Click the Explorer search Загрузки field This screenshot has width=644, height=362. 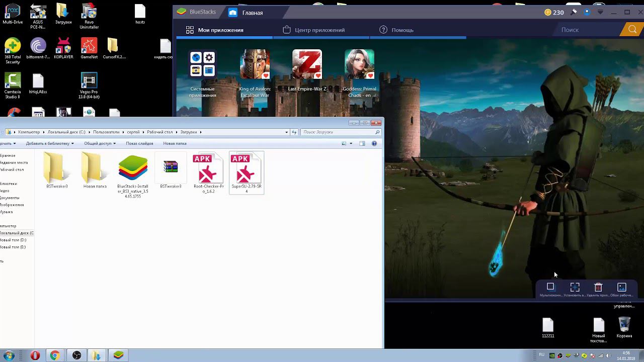[341, 132]
